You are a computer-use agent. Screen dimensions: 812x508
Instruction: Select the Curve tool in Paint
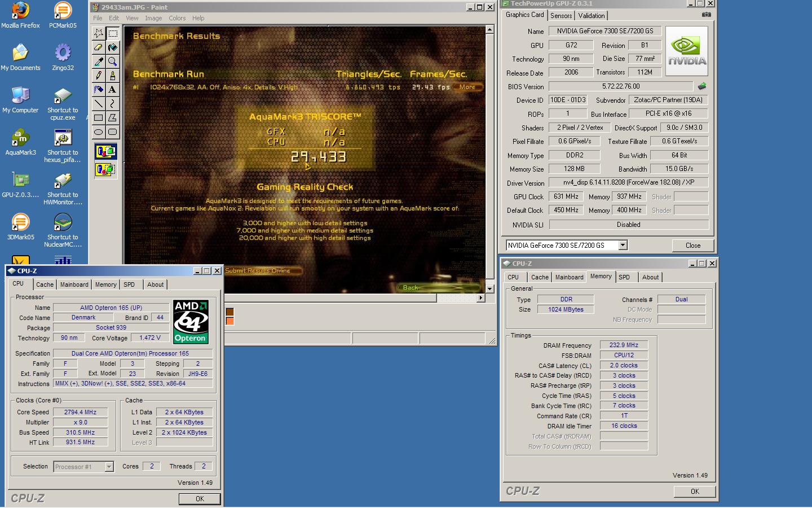tap(113, 104)
